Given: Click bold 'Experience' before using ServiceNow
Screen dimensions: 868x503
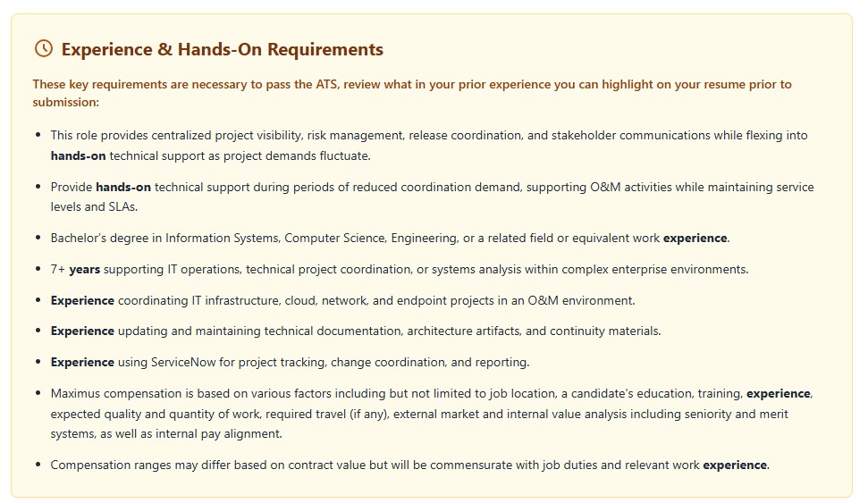Looking at the screenshot, I should pyautogui.click(x=82, y=363).
